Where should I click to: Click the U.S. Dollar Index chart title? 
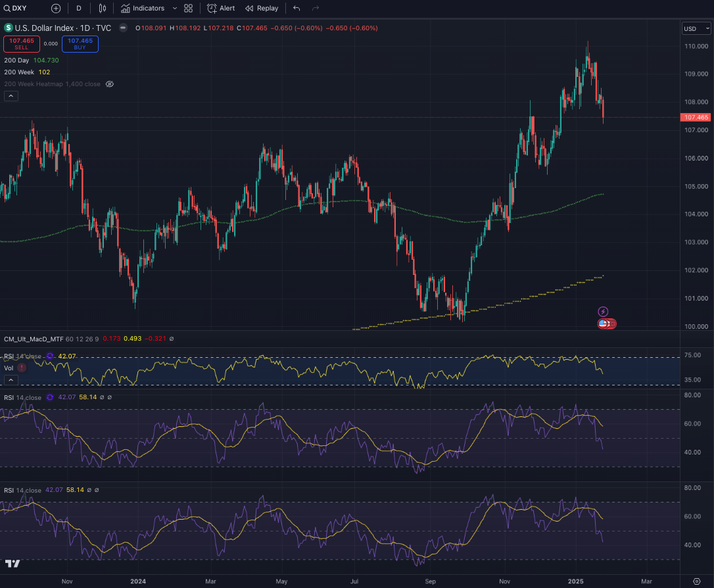click(x=63, y=28)
